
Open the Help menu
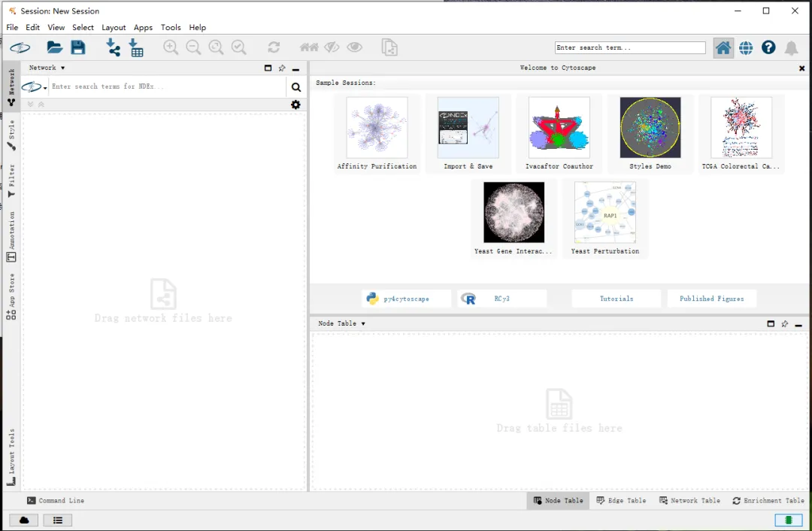(x=197, y=28)
